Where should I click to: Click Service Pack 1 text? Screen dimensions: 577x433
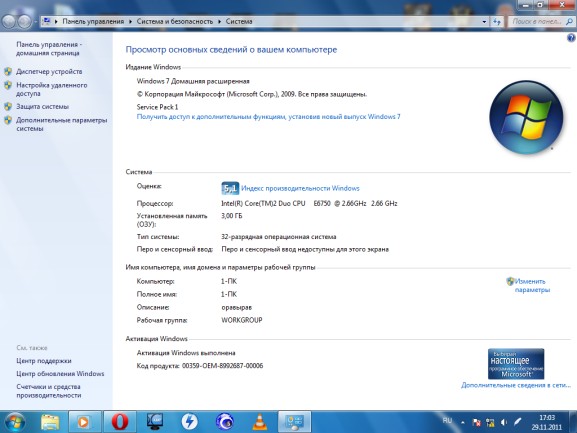[x=157, y=107]
